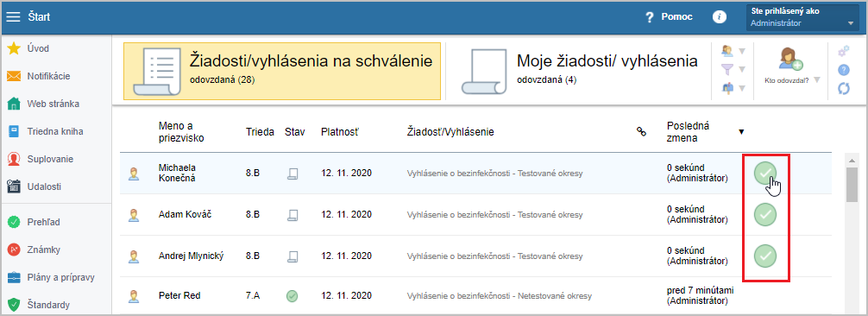The image size is (868, 316).
Task: Approve Adam Kováč's request with green checkmark
Action: coord(765,214)
